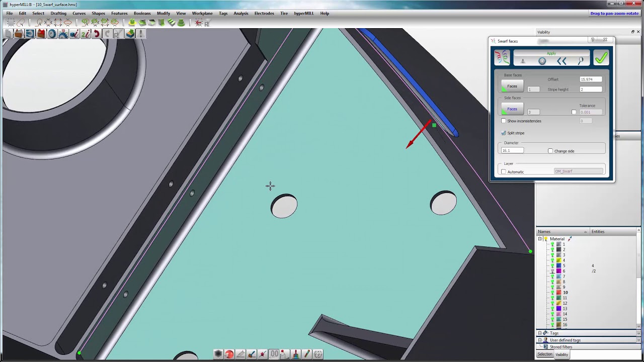
Task: Collapse the Material tree node
Action: 540,239
